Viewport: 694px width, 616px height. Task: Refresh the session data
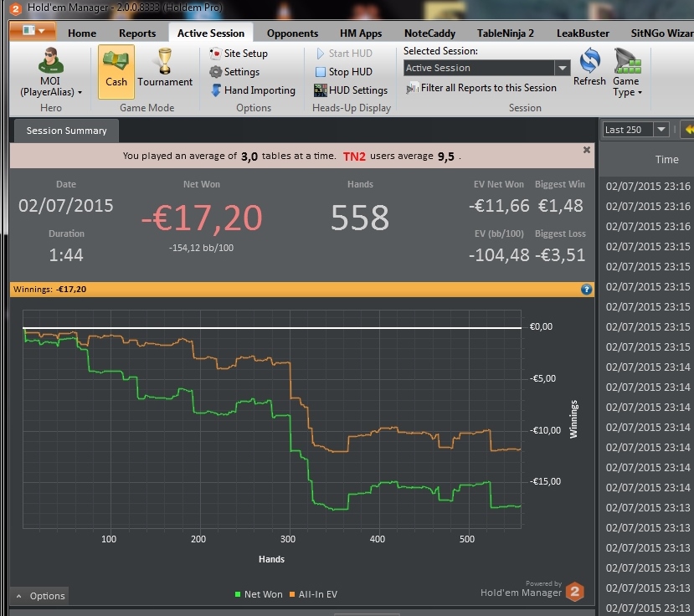[x=589, y=67]
